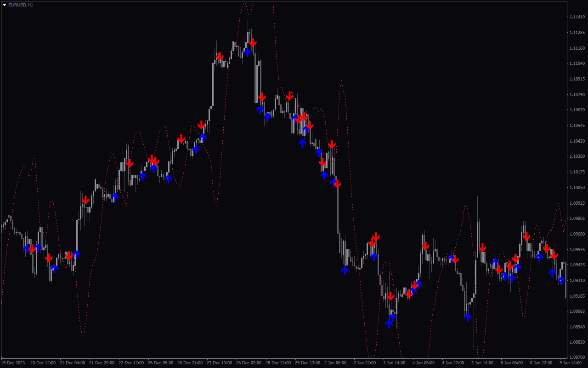This screenshot has height=368, width=588.
Task: Click the EURUSD,H1 chart title label
Action: tap(21, 5)
